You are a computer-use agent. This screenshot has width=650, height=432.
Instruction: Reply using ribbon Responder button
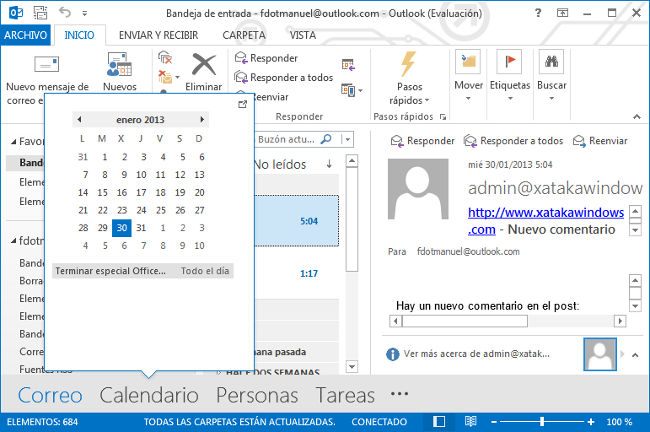pos(266,58)
